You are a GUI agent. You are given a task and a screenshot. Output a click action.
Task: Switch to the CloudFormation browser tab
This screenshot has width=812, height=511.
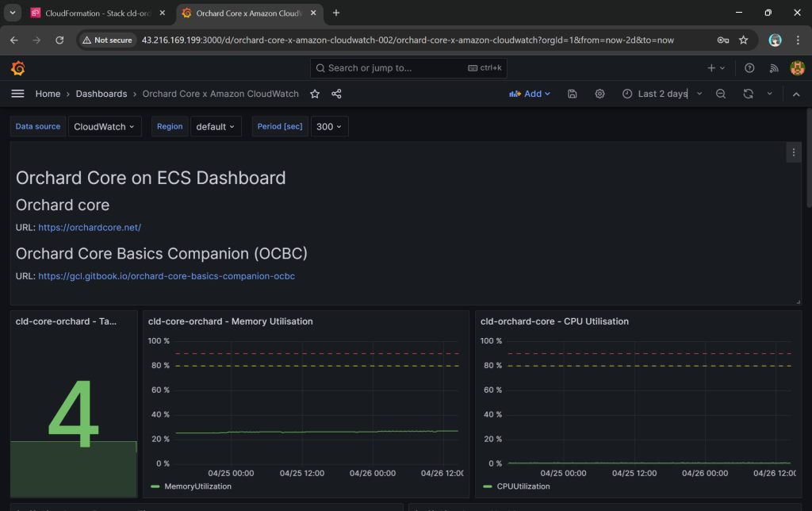96,13
